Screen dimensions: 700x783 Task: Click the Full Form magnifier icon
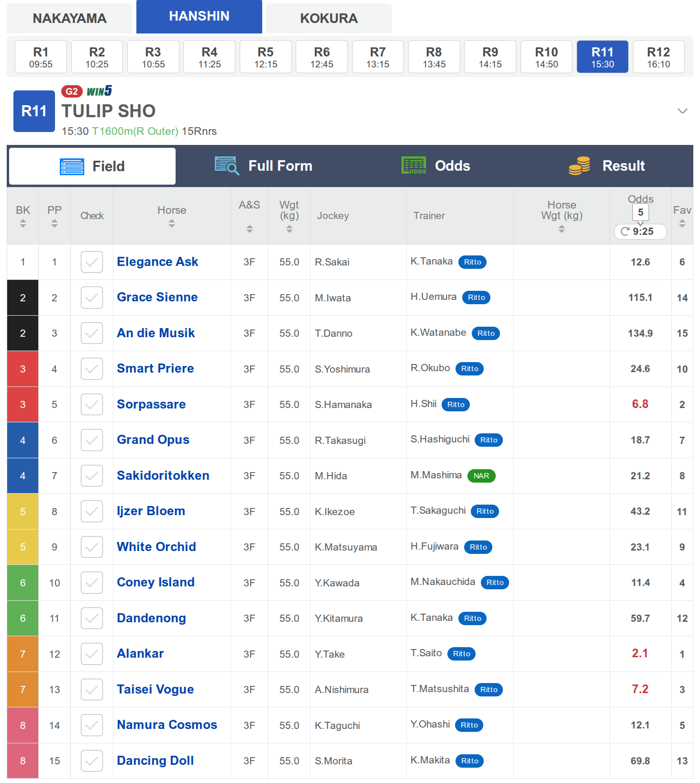pos(227,165)
